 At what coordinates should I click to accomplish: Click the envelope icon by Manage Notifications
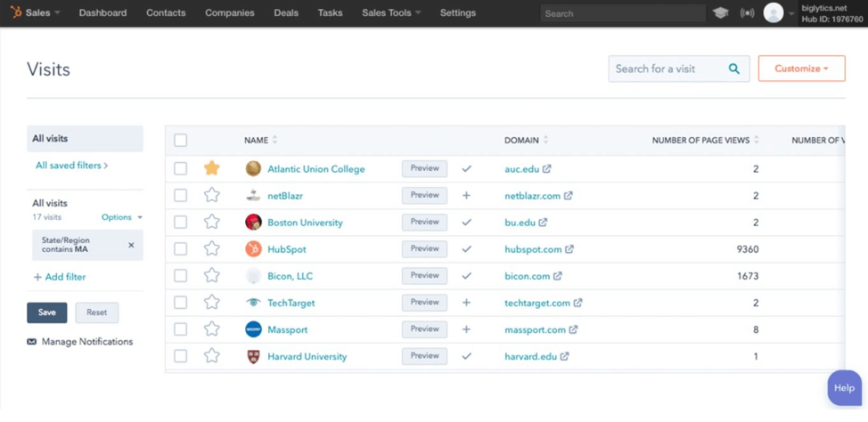[x=31, y=342]
